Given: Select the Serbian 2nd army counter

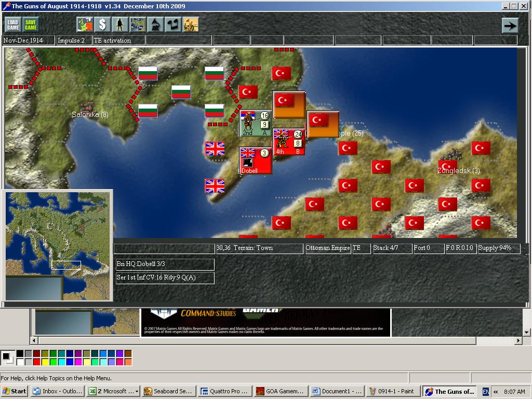Looking at the screenshot, I should [x=256, y=123].
